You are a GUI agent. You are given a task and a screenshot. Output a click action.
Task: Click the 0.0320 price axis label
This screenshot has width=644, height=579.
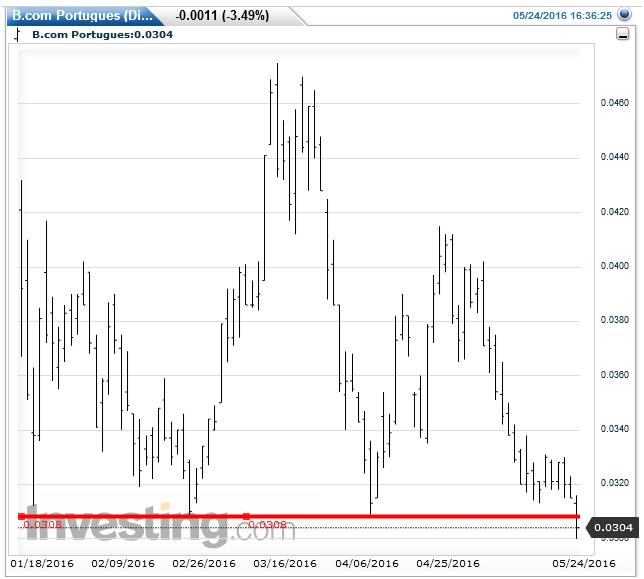(614, 483)
